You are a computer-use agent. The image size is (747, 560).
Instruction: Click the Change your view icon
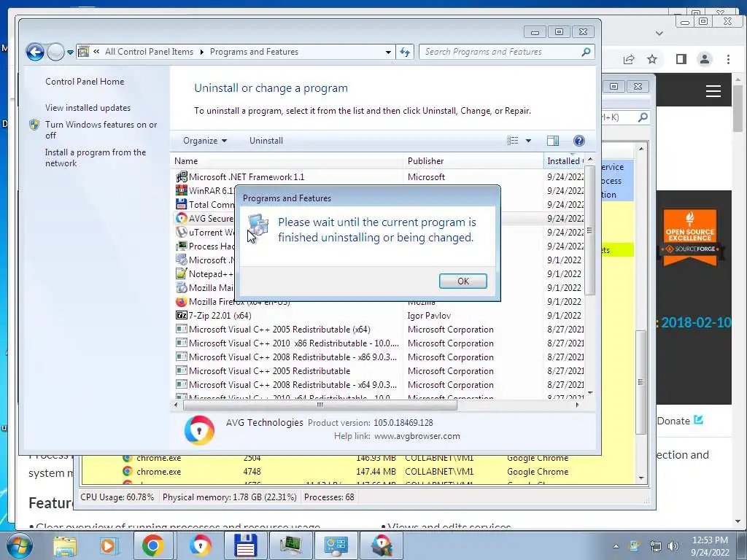513,141
